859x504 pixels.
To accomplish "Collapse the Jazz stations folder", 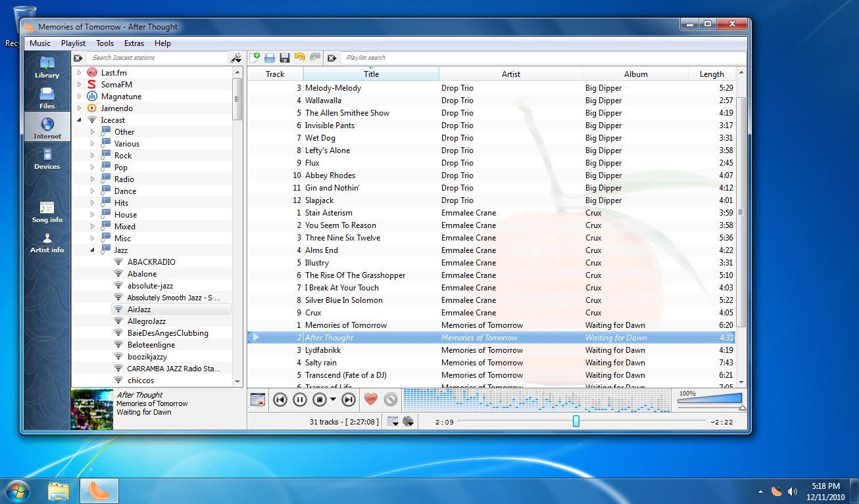I will coord(93,250).
